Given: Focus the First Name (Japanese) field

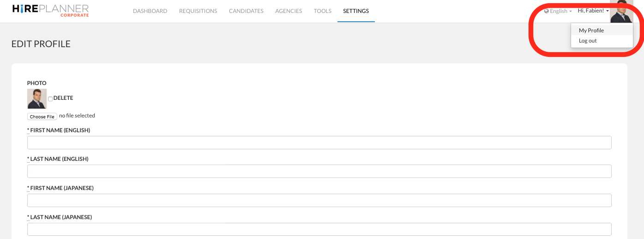Looking at the screenshot, I should (319, 200).
